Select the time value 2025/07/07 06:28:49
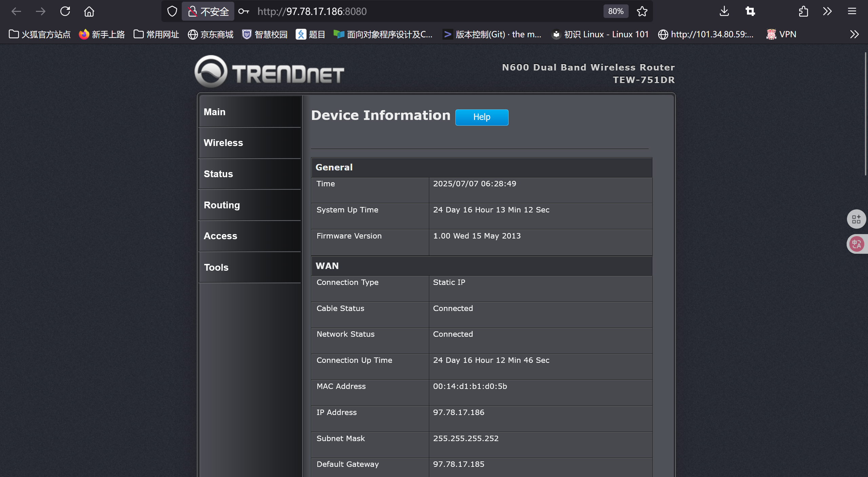The width and height of the screenshot is (868, 477). 474,184
